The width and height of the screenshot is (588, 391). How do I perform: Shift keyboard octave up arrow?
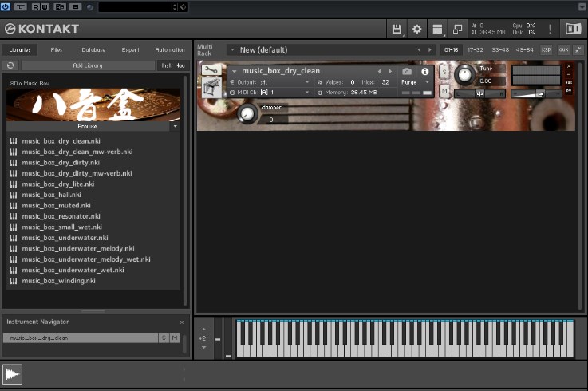pyautogui.click(x=203, y=329)
